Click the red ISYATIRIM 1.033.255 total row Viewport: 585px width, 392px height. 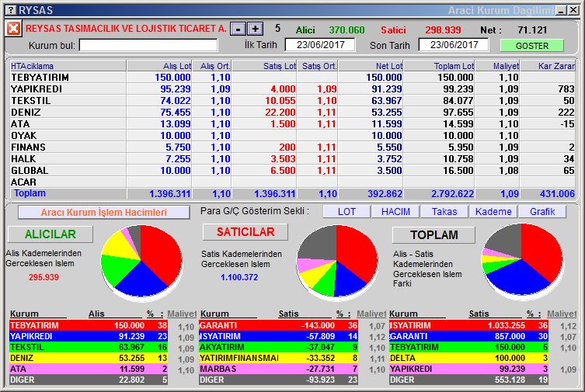coord(468,325)
